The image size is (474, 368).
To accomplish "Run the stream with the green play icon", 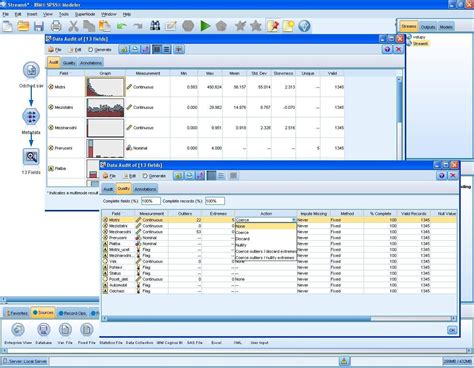I will point(205,26).
